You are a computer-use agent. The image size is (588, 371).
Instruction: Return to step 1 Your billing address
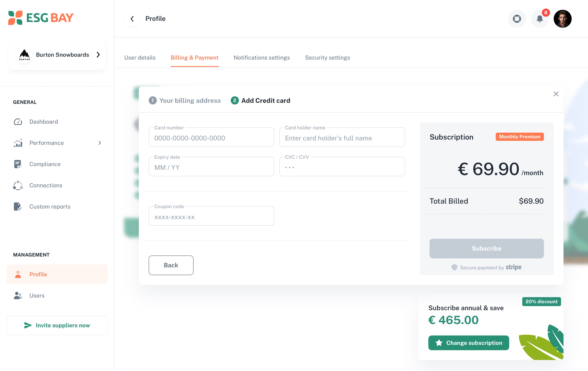[185, 101]
